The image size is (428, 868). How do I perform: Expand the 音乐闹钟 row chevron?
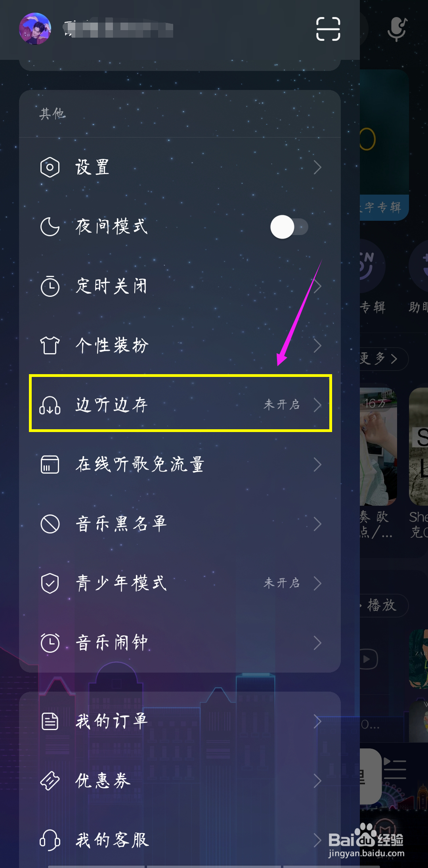[317, 643]
